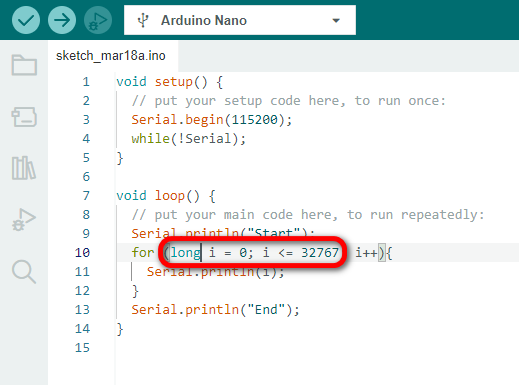Click the 'while(!Serial);' line
Screen dimensions: 519x385
click(189, 139)
